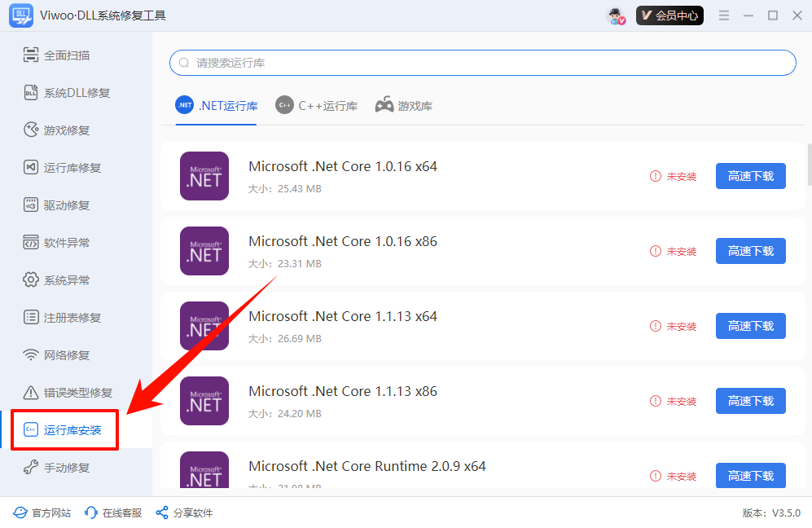Click the 手动修复 manual repair item
812x528 pixels.
[66, 468]
